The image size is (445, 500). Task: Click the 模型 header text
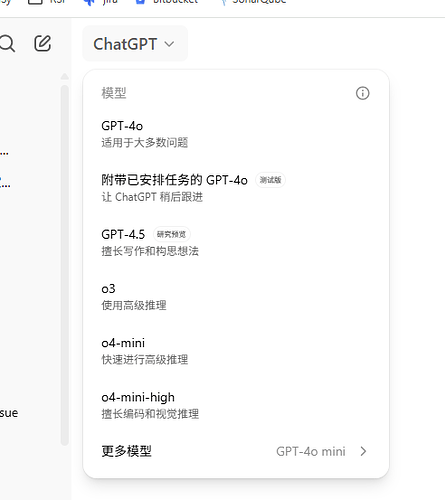[114, 93]
